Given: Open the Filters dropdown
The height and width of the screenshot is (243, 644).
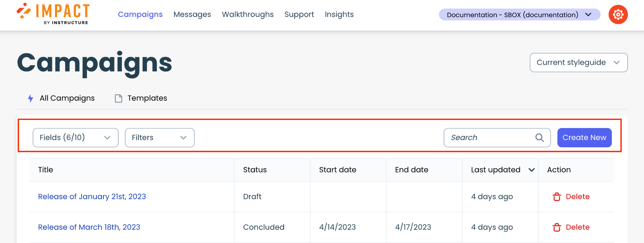Looking at the screenshot, I should click(159, 138).
